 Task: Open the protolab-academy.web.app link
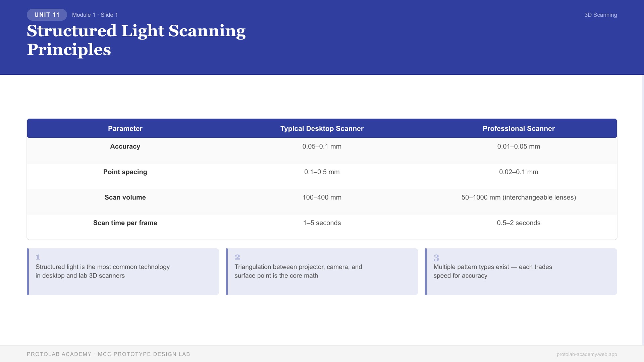pyautogui.click(x=587, y=354)
